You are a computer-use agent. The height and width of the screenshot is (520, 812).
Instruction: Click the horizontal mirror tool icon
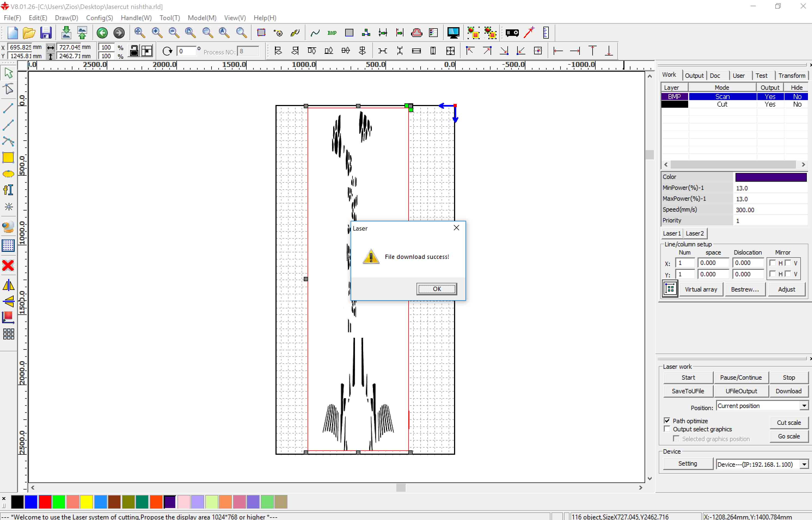(x=8, y=286)
